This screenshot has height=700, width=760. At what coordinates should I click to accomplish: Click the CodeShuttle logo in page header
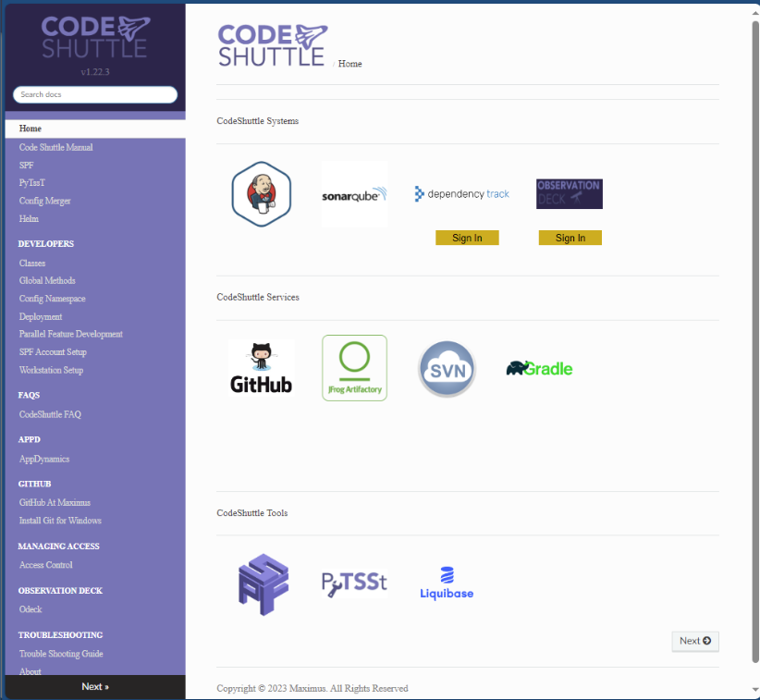(x=273, y=45)
